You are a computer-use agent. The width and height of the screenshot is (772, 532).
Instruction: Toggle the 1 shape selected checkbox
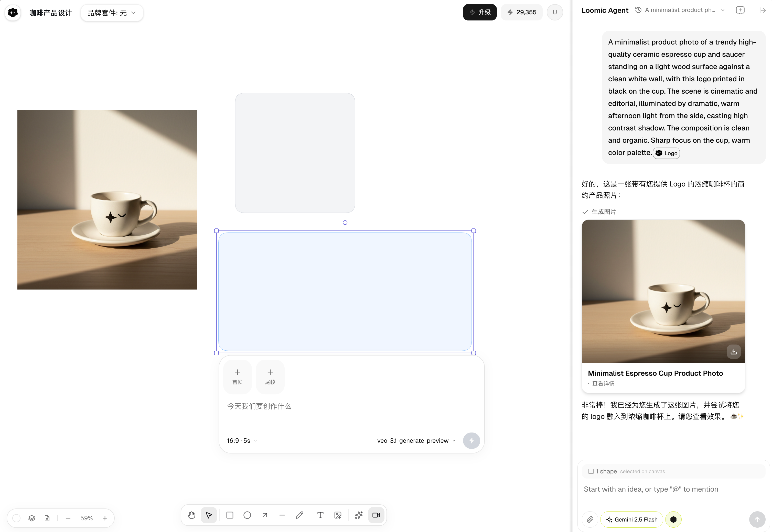pos(591,471)
